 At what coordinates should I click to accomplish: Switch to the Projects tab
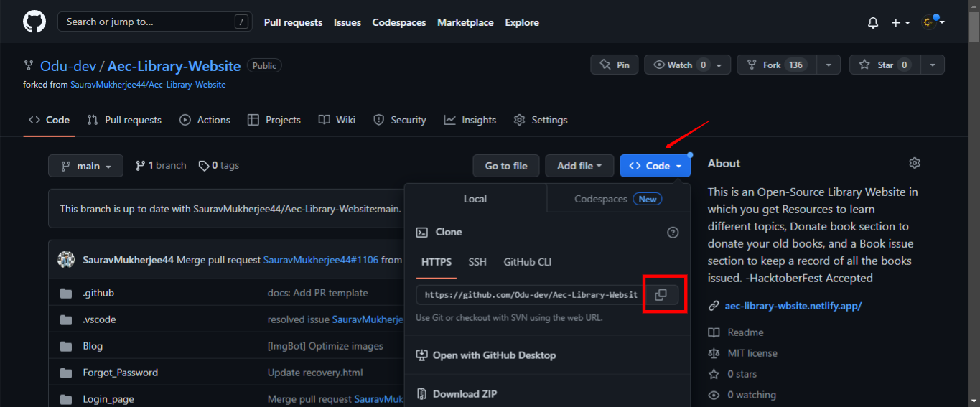coord(274,120)
